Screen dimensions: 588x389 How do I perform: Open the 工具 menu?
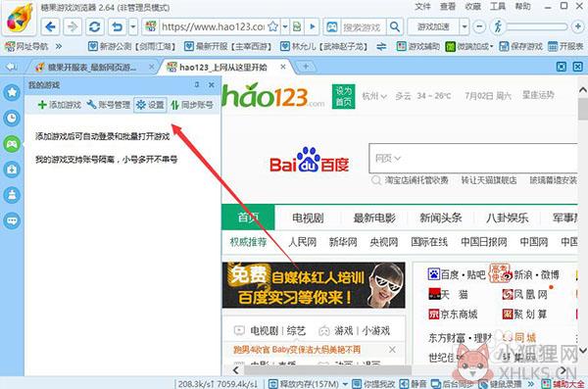498,7
